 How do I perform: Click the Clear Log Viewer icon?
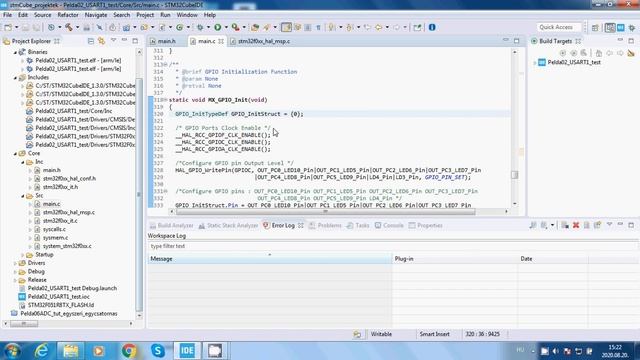[565, 225]
